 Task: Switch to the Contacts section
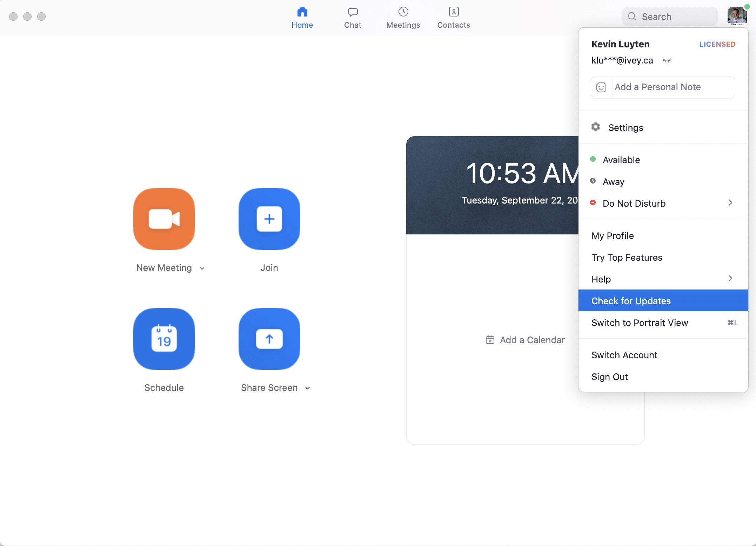(453, 16)
